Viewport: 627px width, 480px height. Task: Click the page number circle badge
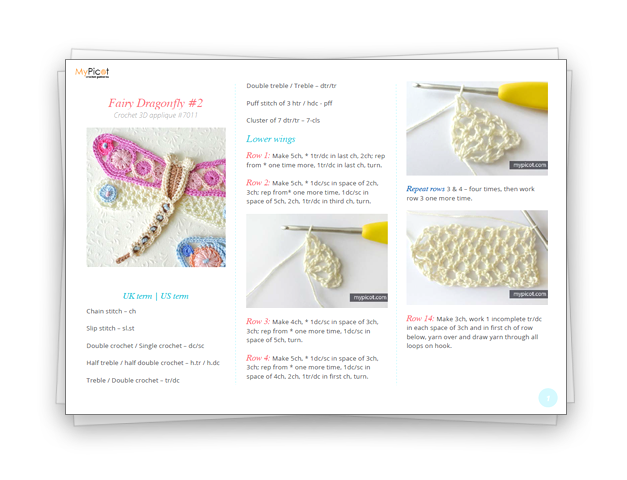pyautogui.click(x=548, y=398)
